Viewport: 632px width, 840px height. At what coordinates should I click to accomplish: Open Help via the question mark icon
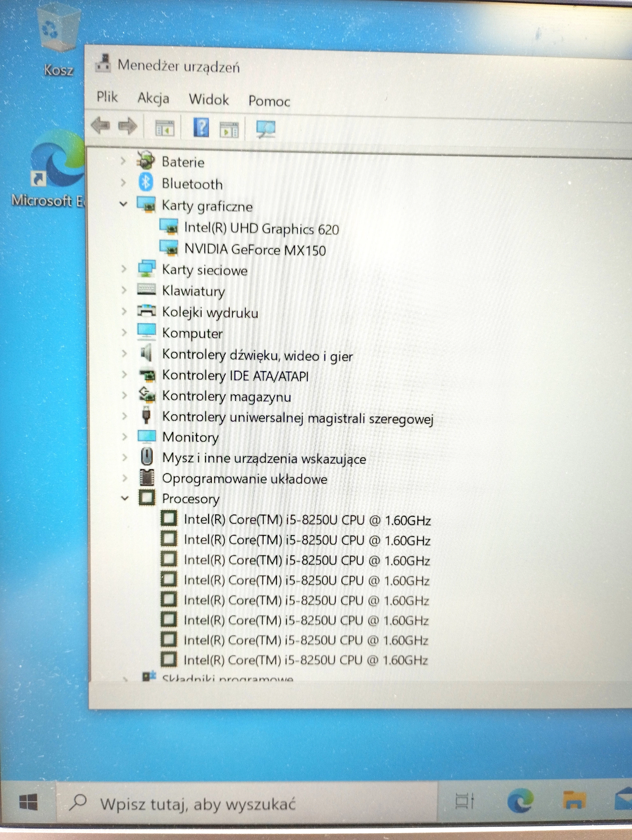[x=201, y=127]
